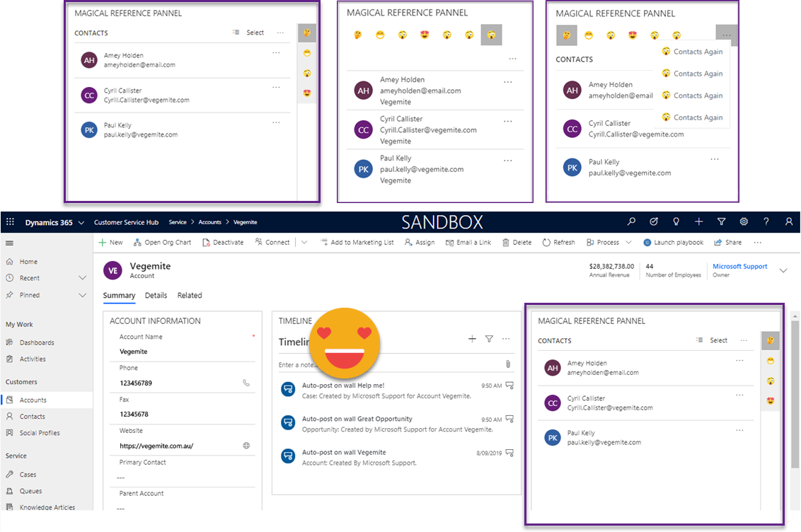Open advanced find funnel icon in header
This screenshot has width=801, height=532.
click(721, 221)
